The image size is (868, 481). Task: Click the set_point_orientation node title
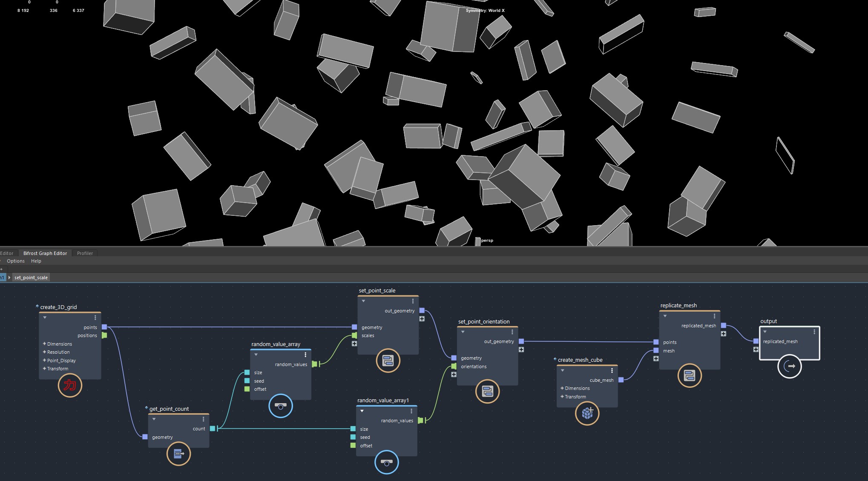coord(484,321)
